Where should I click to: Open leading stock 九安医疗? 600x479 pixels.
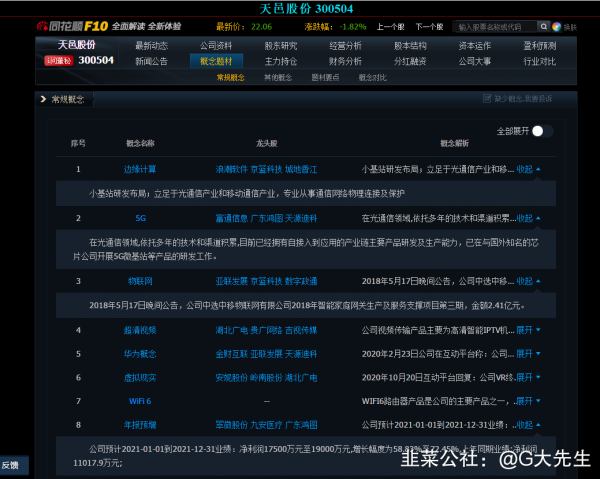[x=266, y=425]
